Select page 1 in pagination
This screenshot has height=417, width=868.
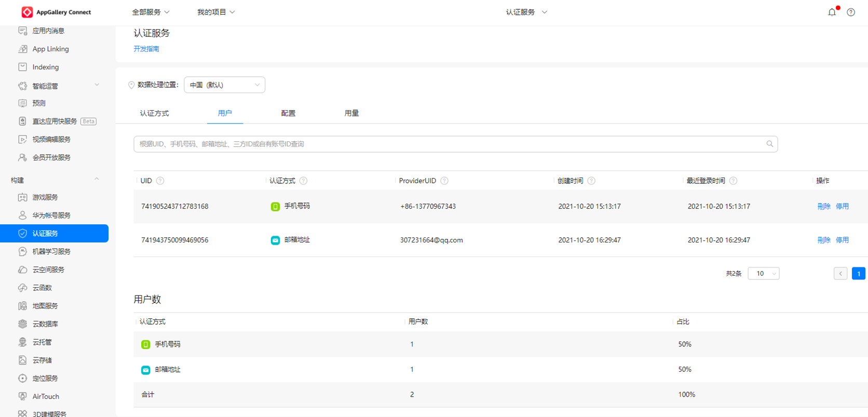[x=859, y=273]
